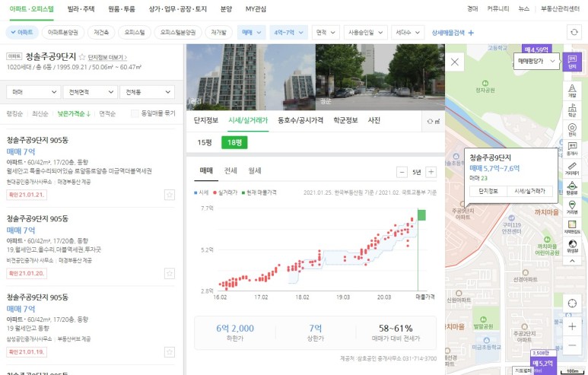This screenshot has width=588, height=375.
Task: Enable 아파트분양권 filter chip
Action: 62,32
